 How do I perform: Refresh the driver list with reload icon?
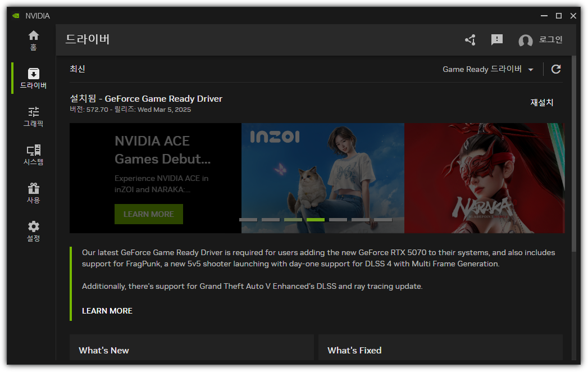[x=556, y=69]
